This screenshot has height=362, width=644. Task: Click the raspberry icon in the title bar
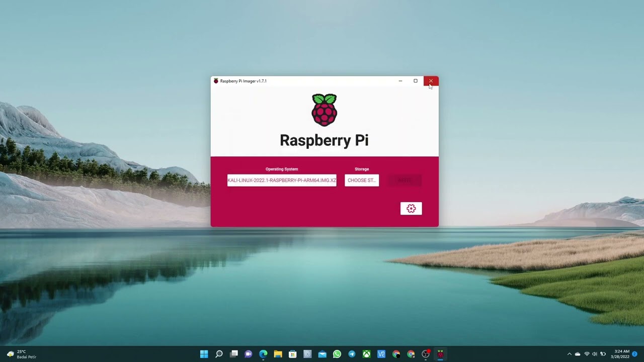[216, 81]
